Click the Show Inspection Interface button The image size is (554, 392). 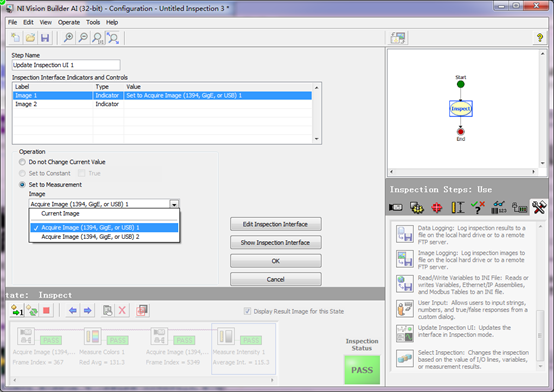point(276,242)
